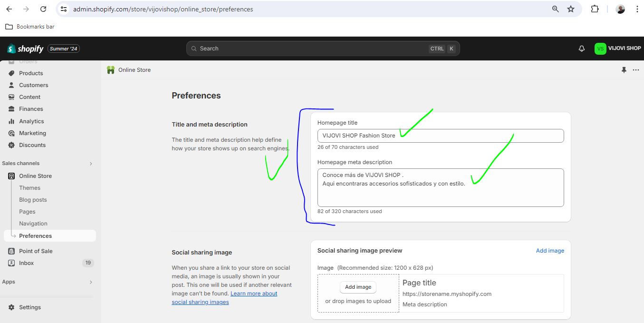Screen dimensions: 644x323
Task: Click the browser back arrow
Action: pyautogui.click(x=10, y=9)
